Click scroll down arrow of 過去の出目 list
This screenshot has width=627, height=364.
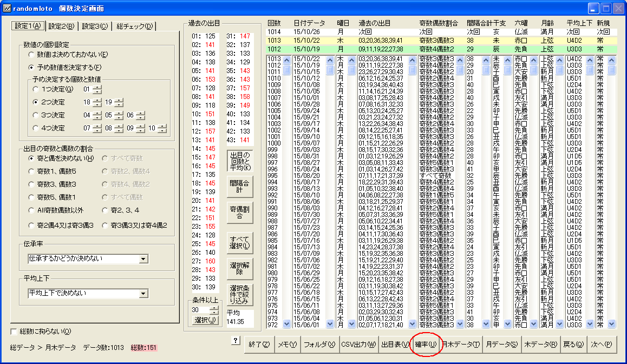(412, 323)
